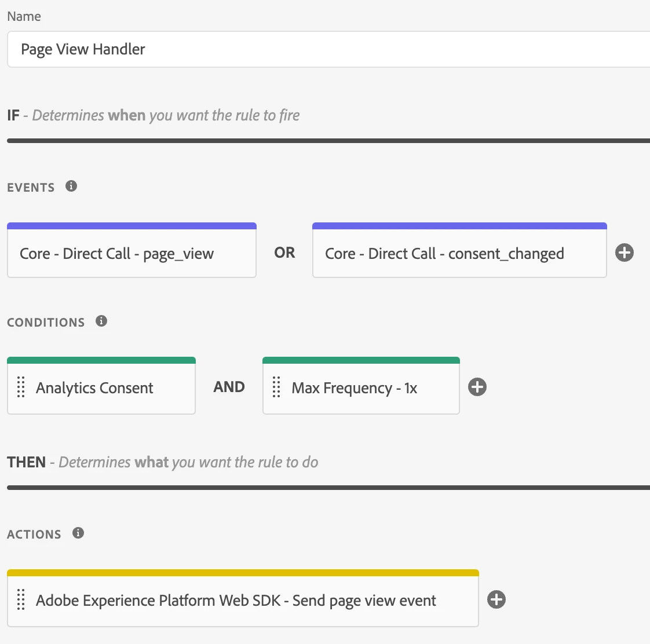Click the Actions info icon
The width and height of the screenshot is (650, 644).
[x=78, y=533]
